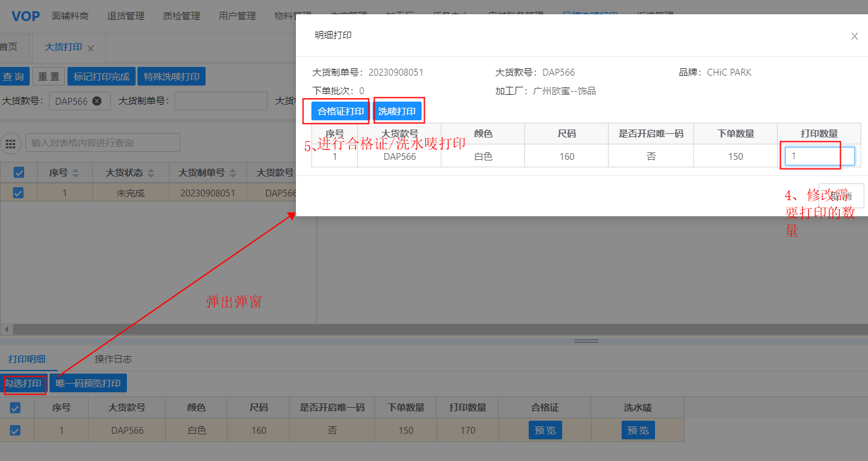The height and width of the screenshot is (461, 868).
Task: Toggle select-all checkbox in print detail table
Action: [15, 408]
